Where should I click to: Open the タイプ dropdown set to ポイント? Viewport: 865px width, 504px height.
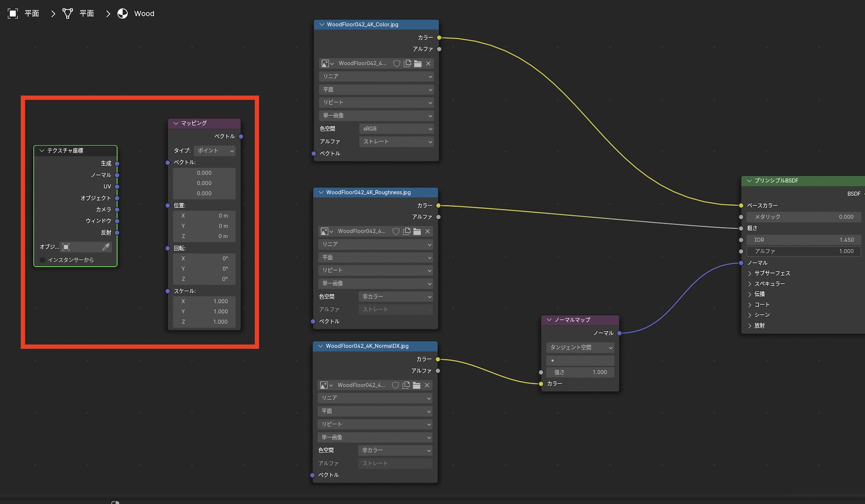point(215,151)
